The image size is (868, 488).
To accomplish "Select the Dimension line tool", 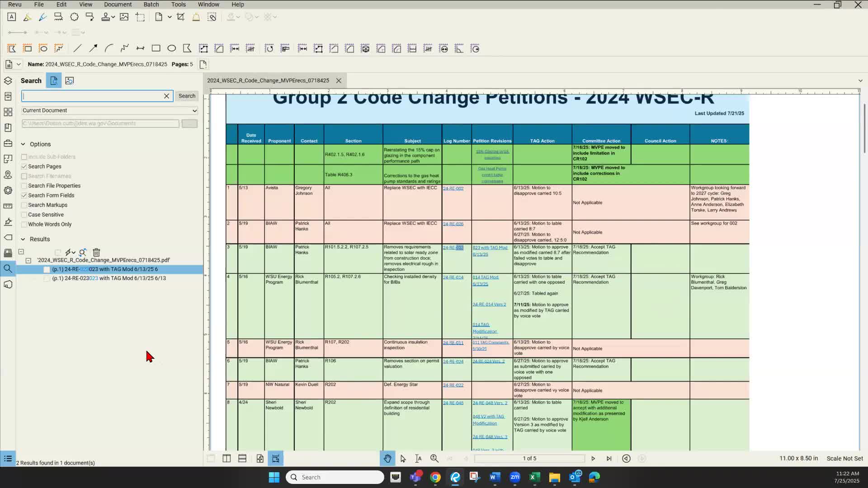I will point(140,48).
